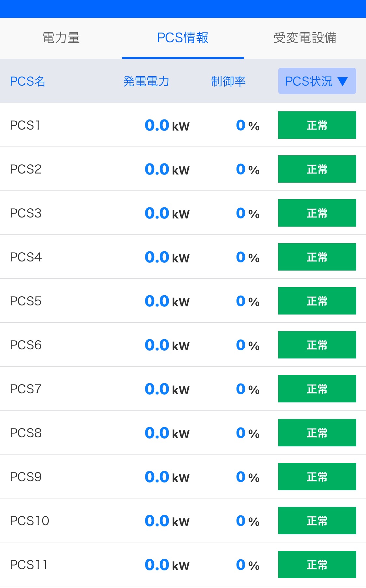
Task: Switch to the 電力量 tab
Action: (x=61, y=38)
